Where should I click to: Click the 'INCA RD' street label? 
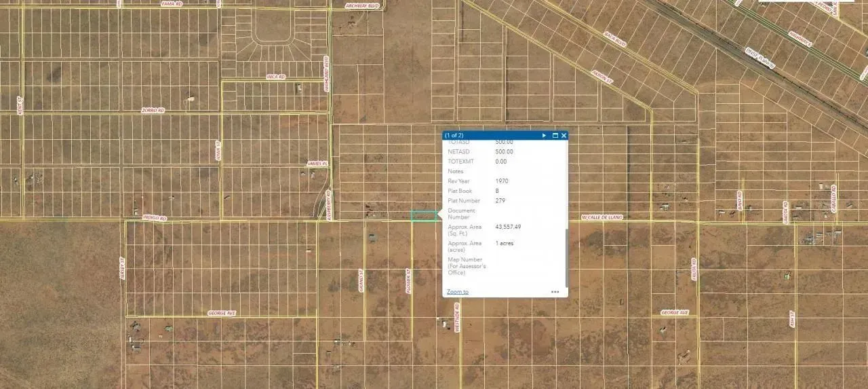(275, 77)
